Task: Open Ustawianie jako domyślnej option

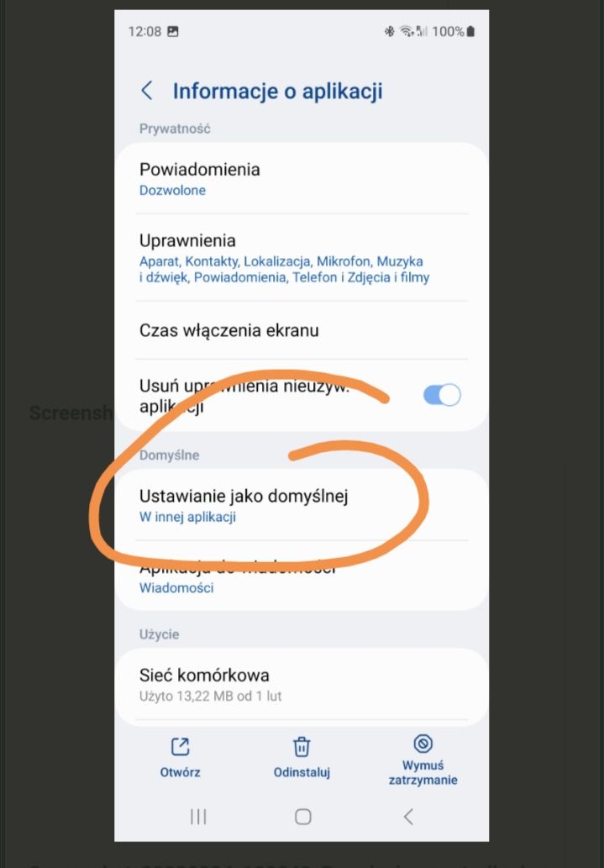Action: pos(302,505)
